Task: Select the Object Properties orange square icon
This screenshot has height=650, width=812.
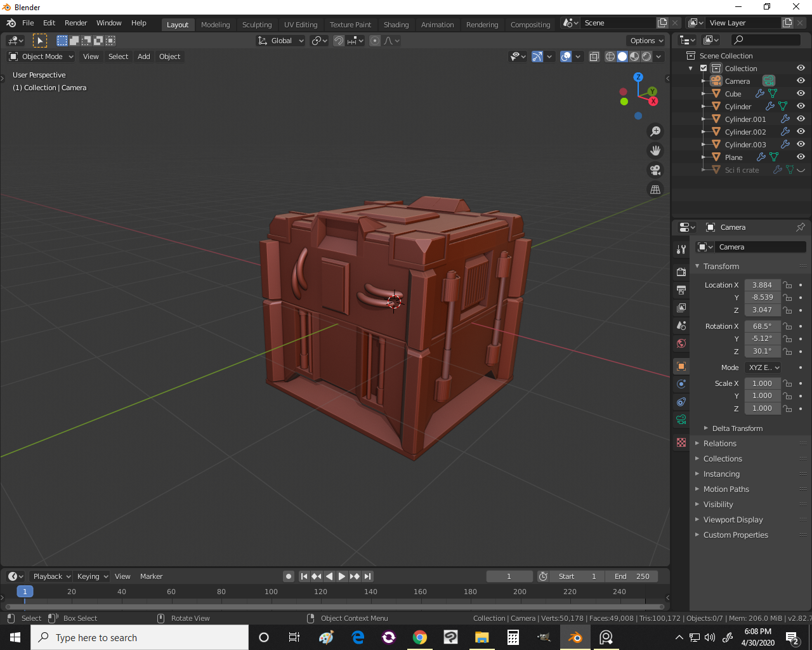Action: (681, 366)
